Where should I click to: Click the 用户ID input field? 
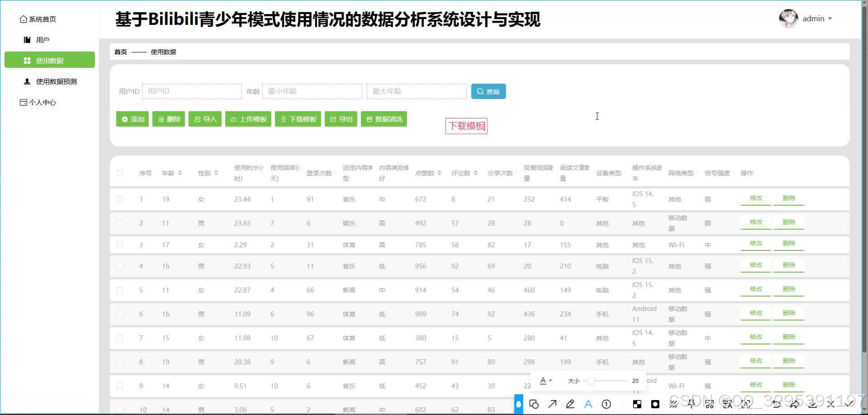[192, 91]
